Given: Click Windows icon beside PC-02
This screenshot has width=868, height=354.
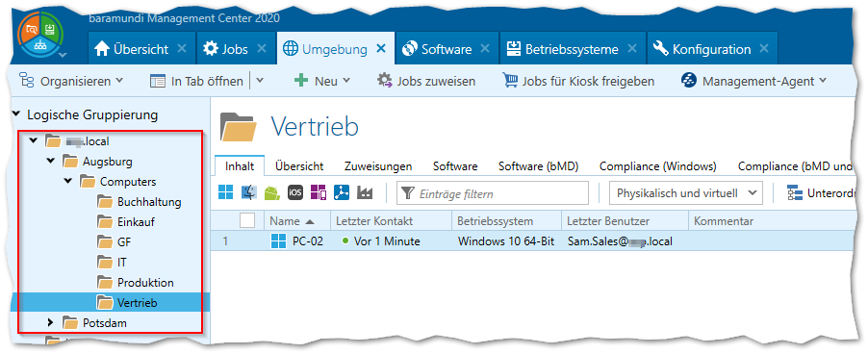Looking at the screenshot, I should click(277, 241).
